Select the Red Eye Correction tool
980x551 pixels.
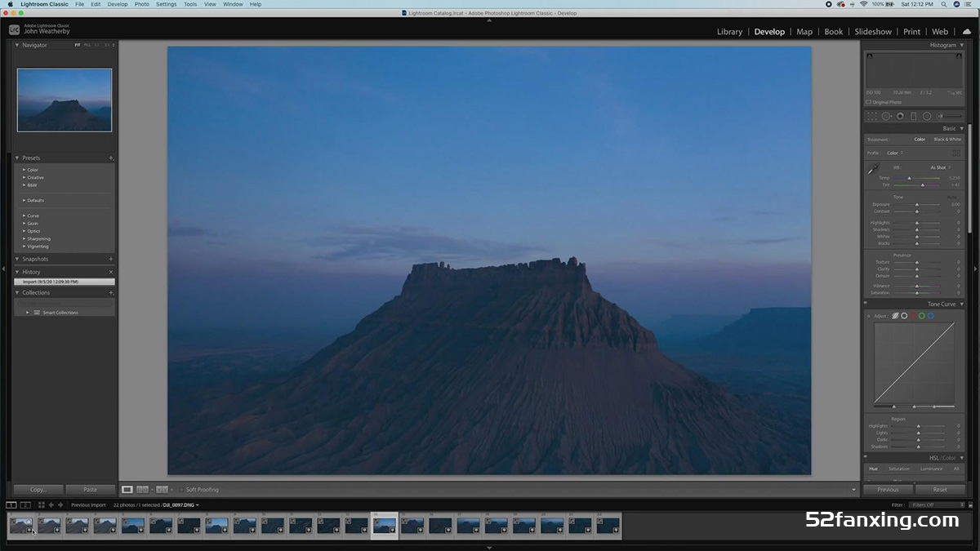click(x=900, y=116)
